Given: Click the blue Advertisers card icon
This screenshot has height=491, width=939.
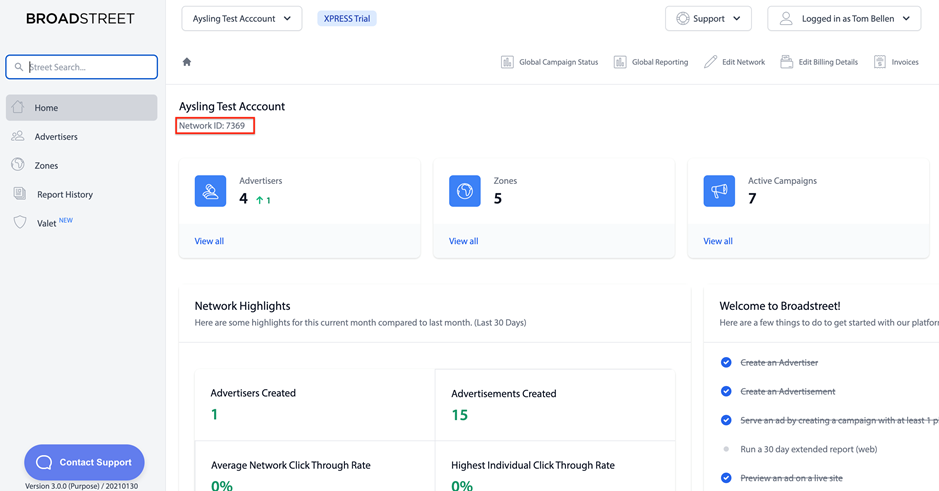Looking at the screenshot, I should click(210, 191).
